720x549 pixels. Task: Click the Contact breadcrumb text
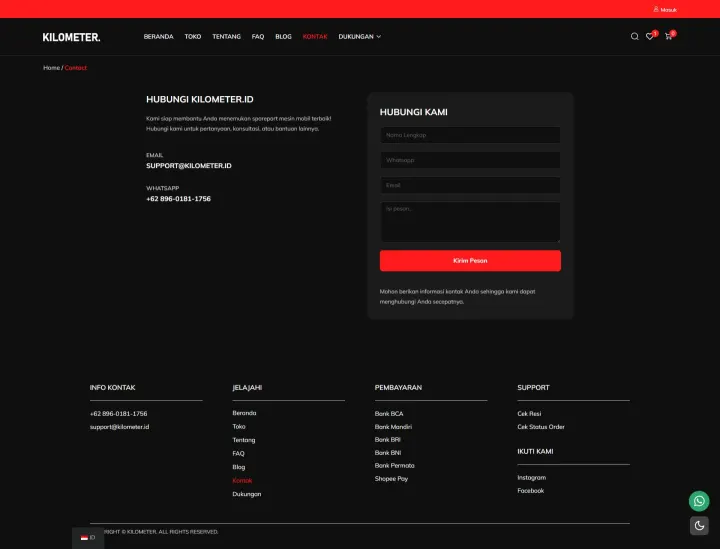pos(76,67)
